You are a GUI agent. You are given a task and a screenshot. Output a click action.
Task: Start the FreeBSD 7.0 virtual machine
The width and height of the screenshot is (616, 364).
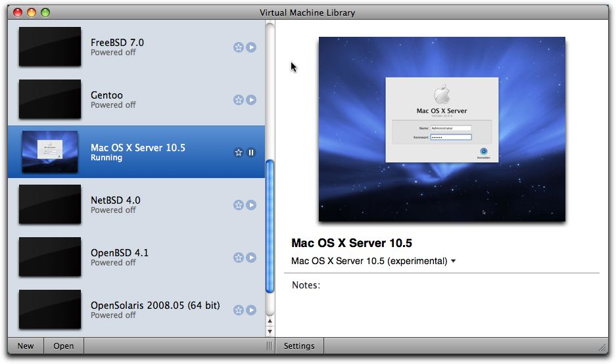click(x=251, y=47)
